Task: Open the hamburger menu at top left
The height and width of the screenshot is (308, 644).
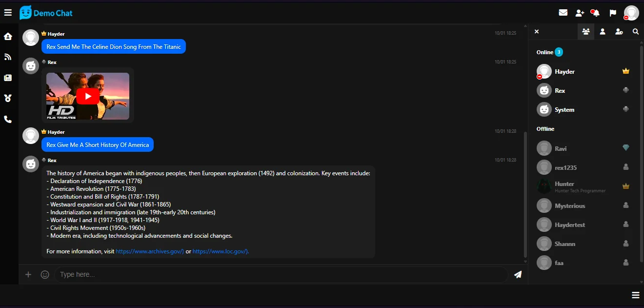Action: click(x=8, y=13)
